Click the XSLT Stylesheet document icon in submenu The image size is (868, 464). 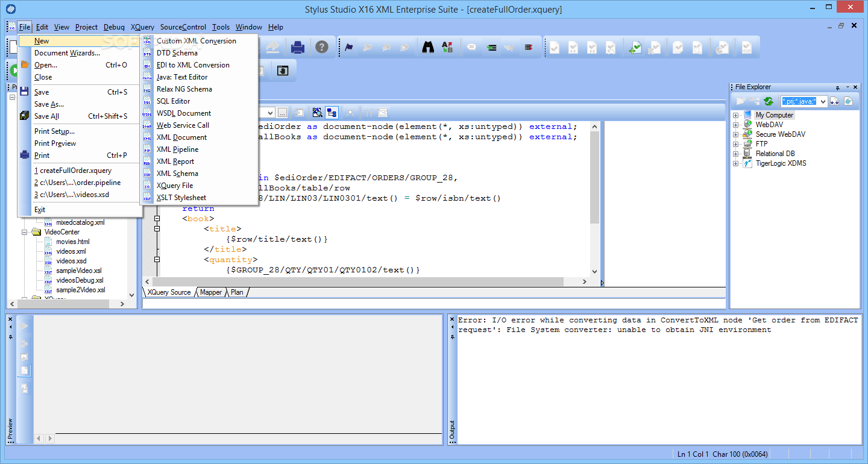[x=147, y=198]
